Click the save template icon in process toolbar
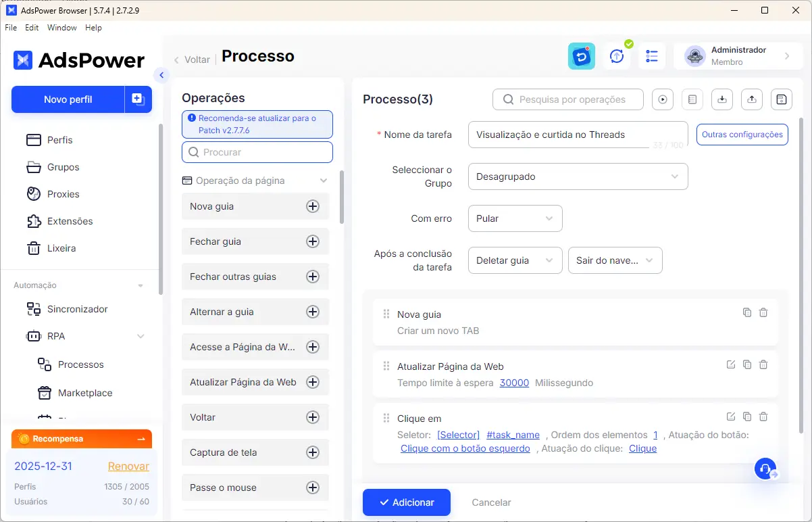The height and width of the screenshot is (522, 812). click(782, 99)
